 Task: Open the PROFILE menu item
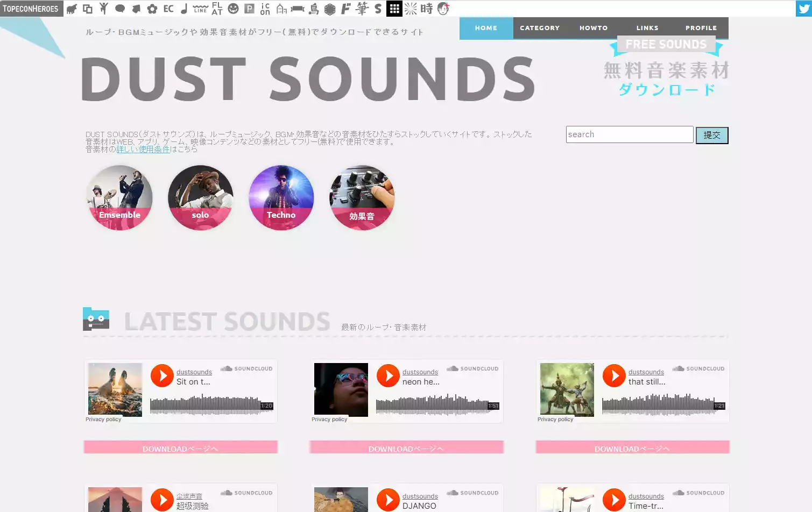701,28
